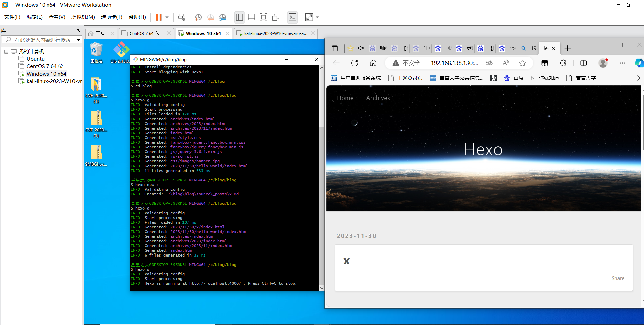Click the Recycle Bin desktop icon
Image resolution: width=644 pixels, height=325 pixels.
pyautogui.click(x=96, y=53)
